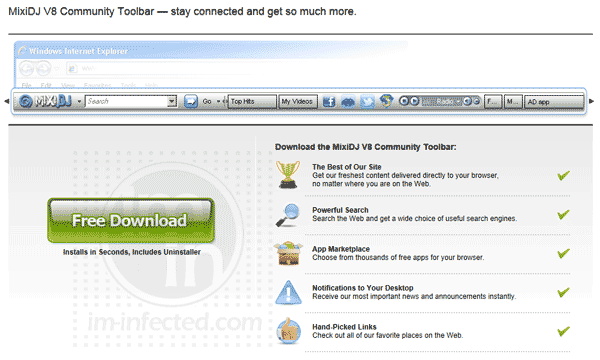Screen dimensions: 600x360
Task: Open the faded File menu
Action: click(26, 85)
